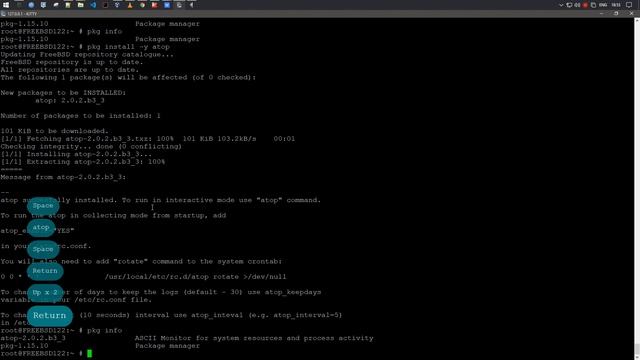The height and width of the screenshot is (360, 640).
Task: Show hidden system tray icons chevron
Action: pos(561,5)
